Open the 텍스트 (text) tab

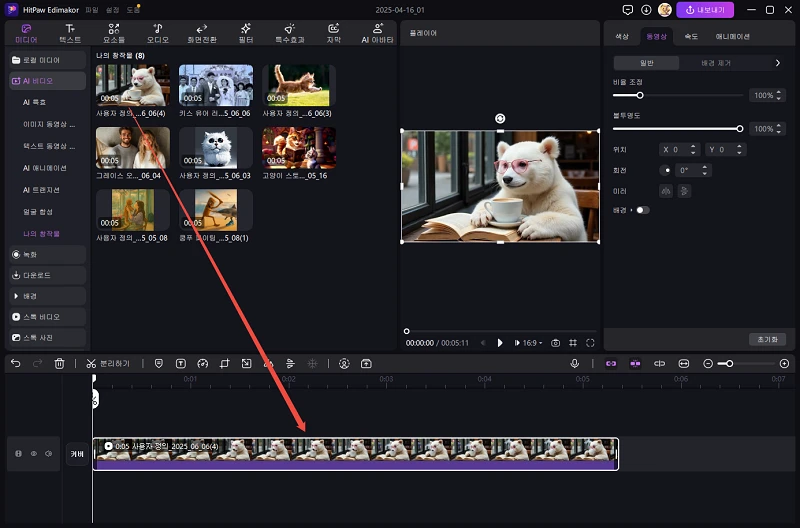tap(70, 33)
